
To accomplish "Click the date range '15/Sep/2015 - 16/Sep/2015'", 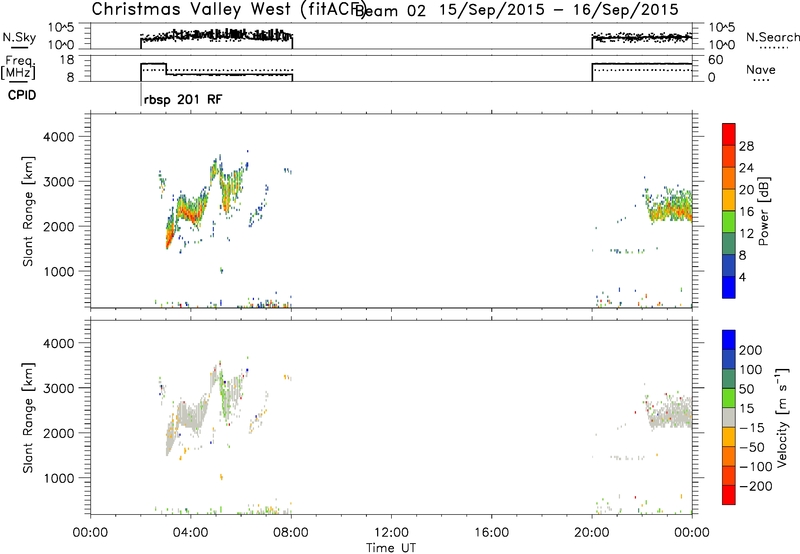I will click(x=559, y=10).
